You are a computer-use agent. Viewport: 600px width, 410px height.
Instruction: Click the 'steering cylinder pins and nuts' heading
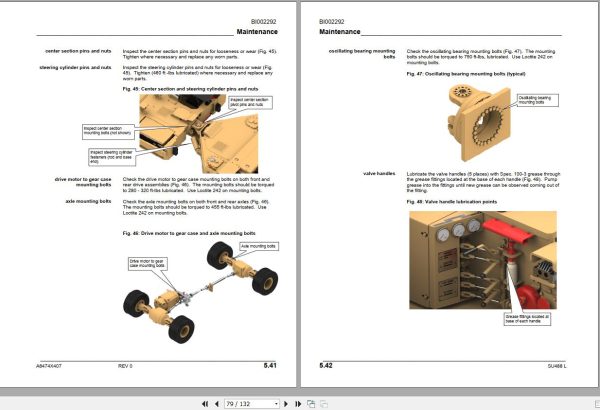(75, 67)
